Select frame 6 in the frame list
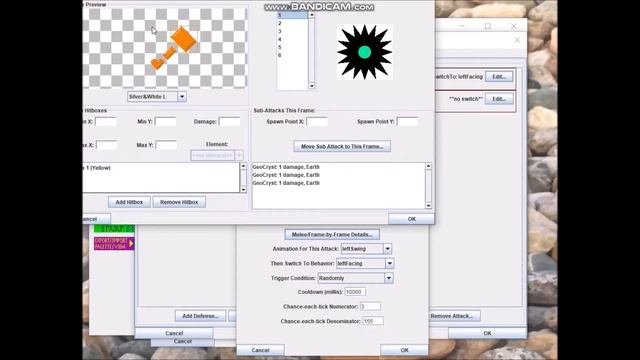 pyautogui.click(x=292, y=55)
